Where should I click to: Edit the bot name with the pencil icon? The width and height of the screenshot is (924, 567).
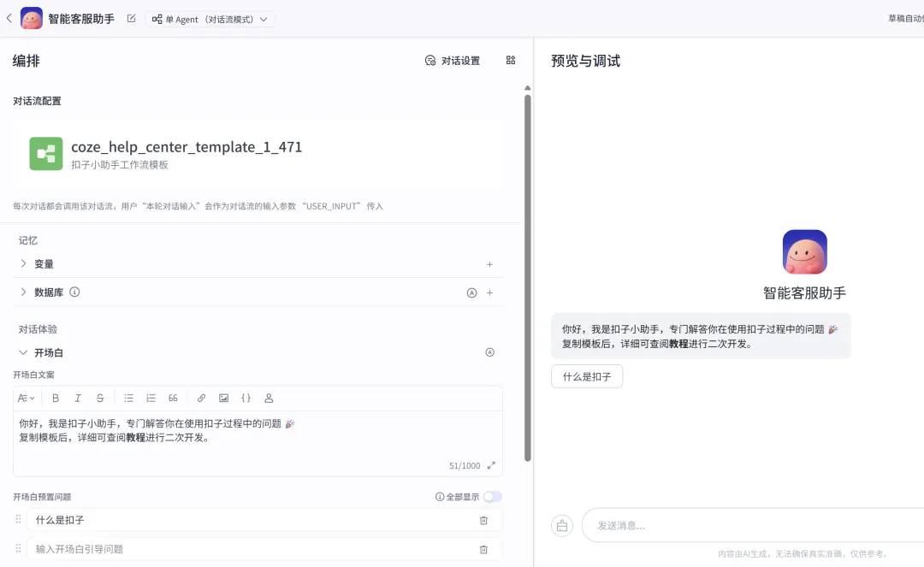(x=132, y=18)
